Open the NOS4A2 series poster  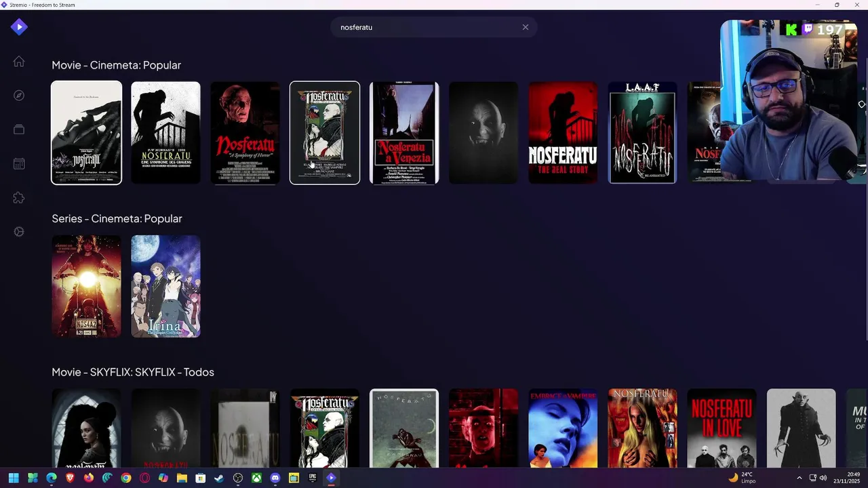86,286
